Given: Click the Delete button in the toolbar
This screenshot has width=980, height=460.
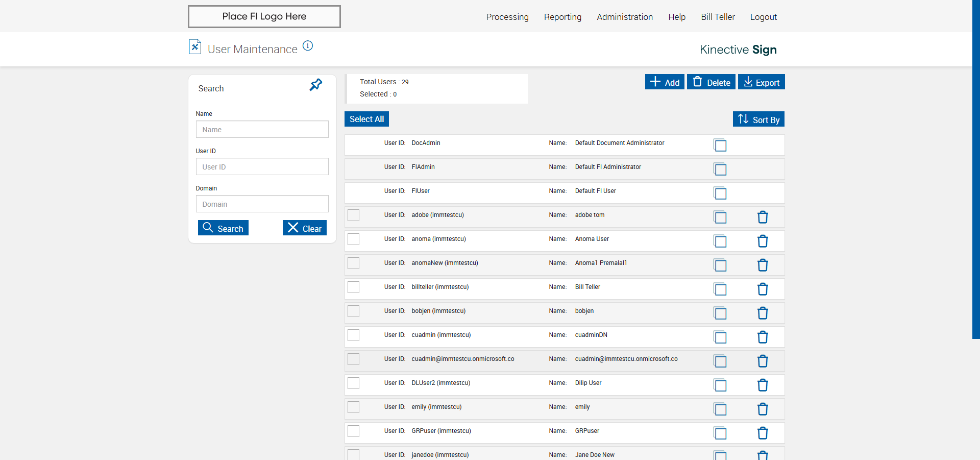Looking at the screenshot, I should click(x=711, y=82).
